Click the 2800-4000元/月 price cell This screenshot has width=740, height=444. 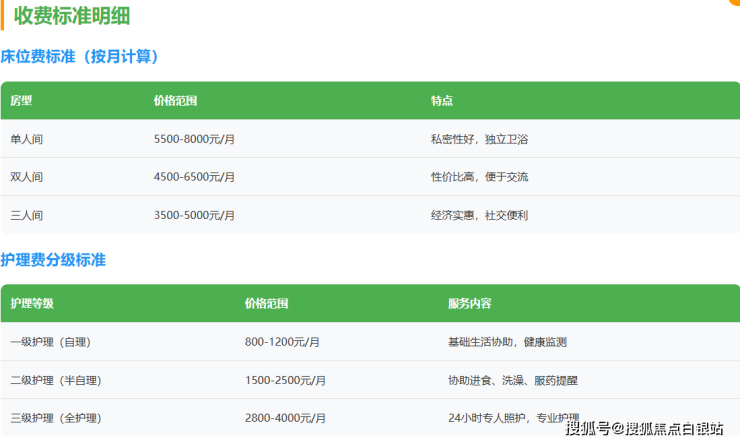285,418
